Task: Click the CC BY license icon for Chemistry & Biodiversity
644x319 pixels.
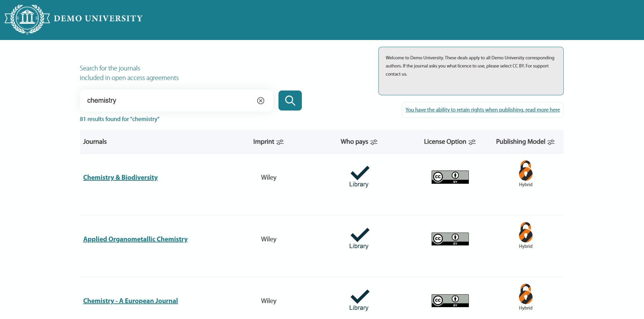Action: (450, 177)
